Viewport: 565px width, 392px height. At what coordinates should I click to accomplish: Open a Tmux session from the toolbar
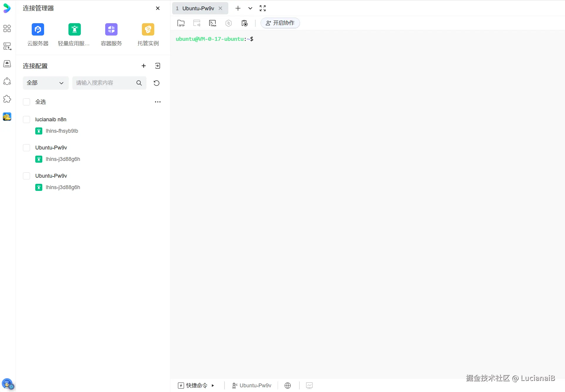click(212, 23)
